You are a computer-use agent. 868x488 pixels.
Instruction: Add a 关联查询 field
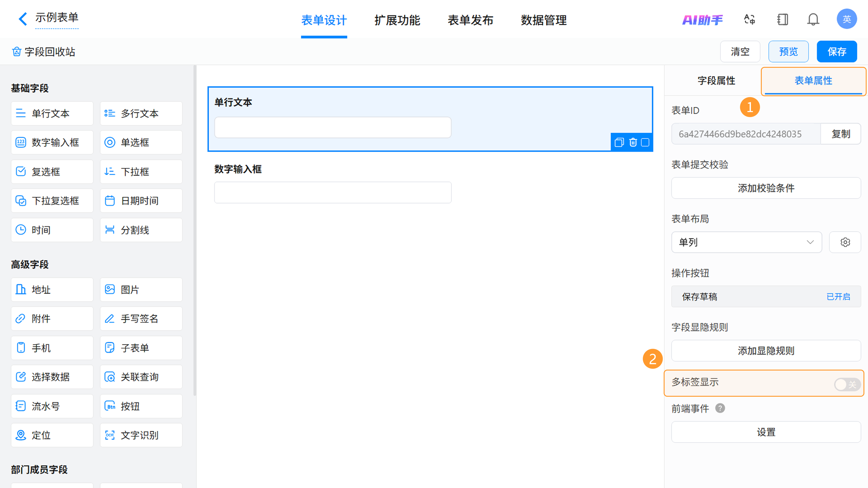(141, 377)
